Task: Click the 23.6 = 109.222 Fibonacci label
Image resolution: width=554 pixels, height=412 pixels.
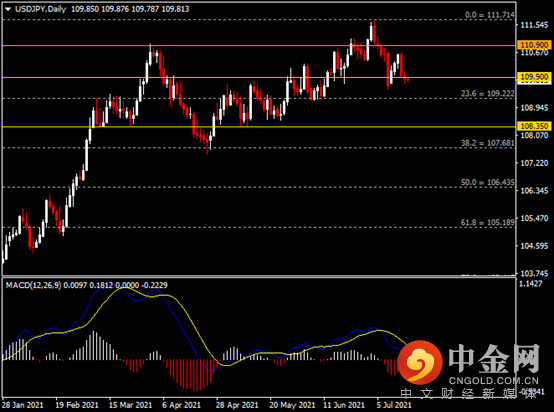Action: click(488, 94)
